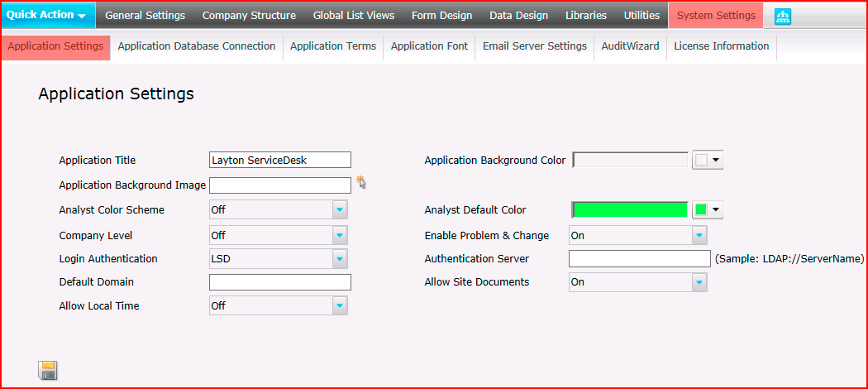Click the save floppy disk icon
The image size is (868, 389).
pyautogui.click(x=48, y=370)
